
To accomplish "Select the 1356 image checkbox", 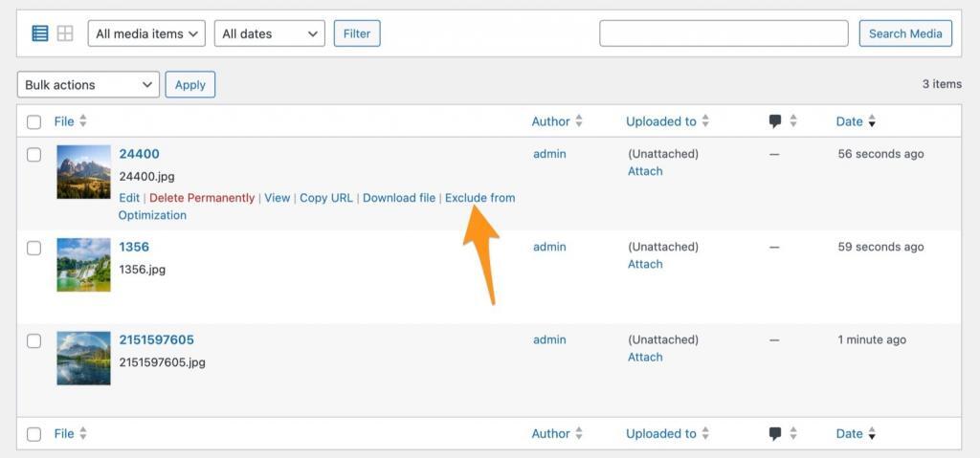I will [33, 248].
